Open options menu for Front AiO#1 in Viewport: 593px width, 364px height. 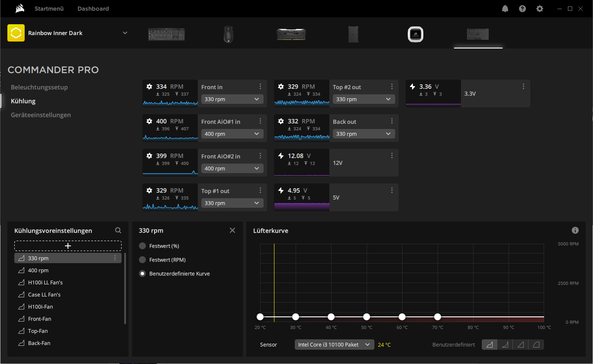[x=260, y=121]
